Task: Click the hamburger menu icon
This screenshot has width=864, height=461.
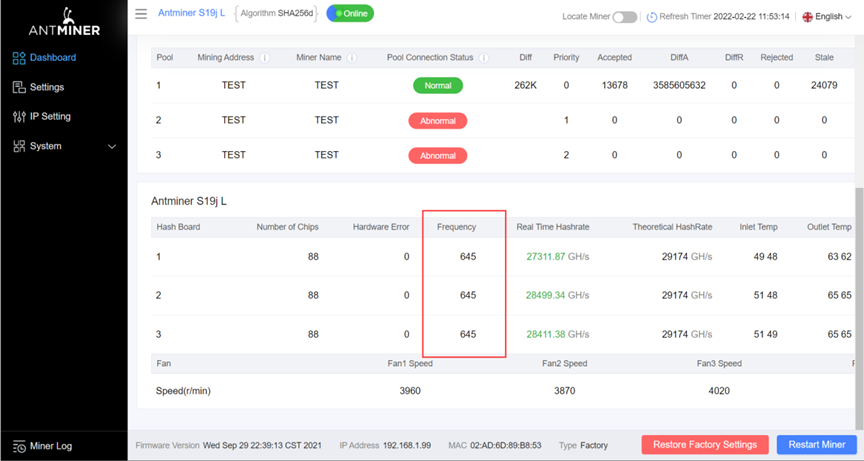Action: (141, 14)
